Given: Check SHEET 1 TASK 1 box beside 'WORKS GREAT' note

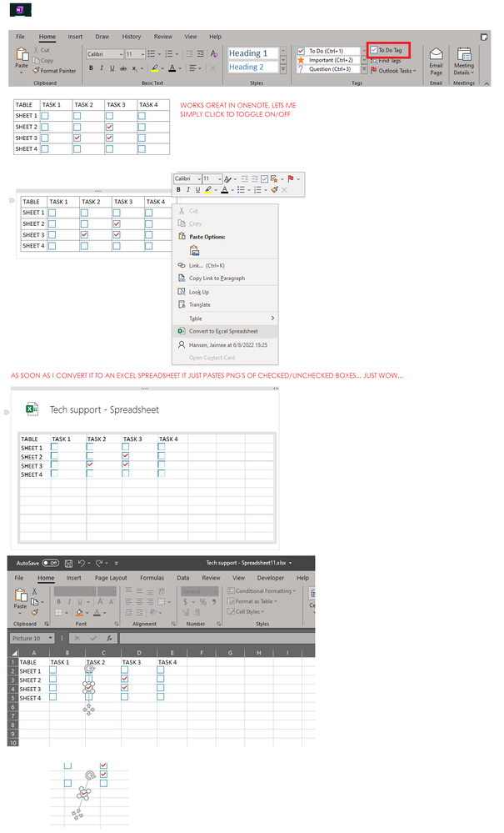Looking at the screenshot, I should (44, 115).
